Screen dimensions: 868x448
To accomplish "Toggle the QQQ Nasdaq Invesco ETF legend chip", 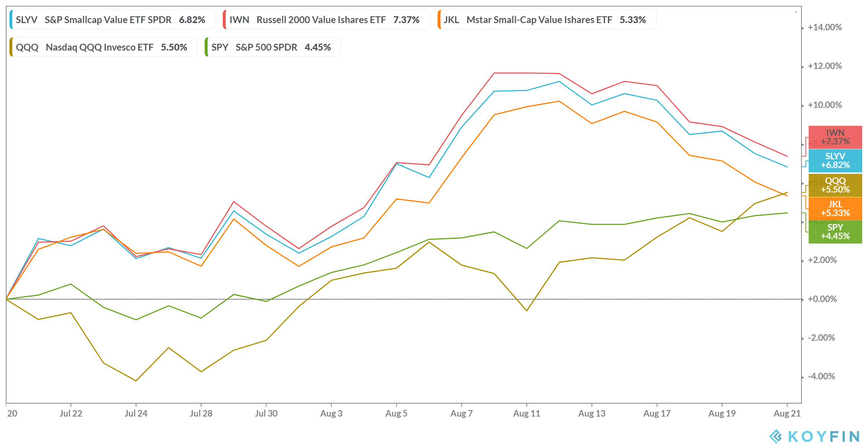I will [x=103, y=47].
